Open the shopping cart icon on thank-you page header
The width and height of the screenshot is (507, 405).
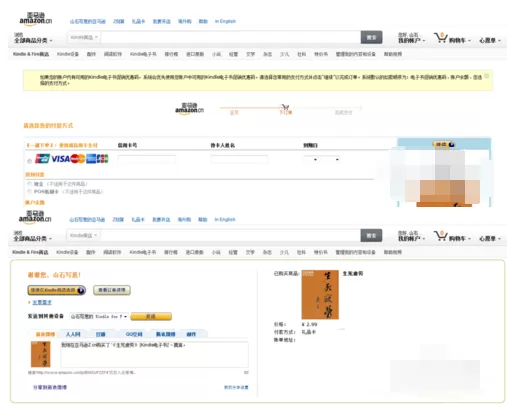pos(440,236)
